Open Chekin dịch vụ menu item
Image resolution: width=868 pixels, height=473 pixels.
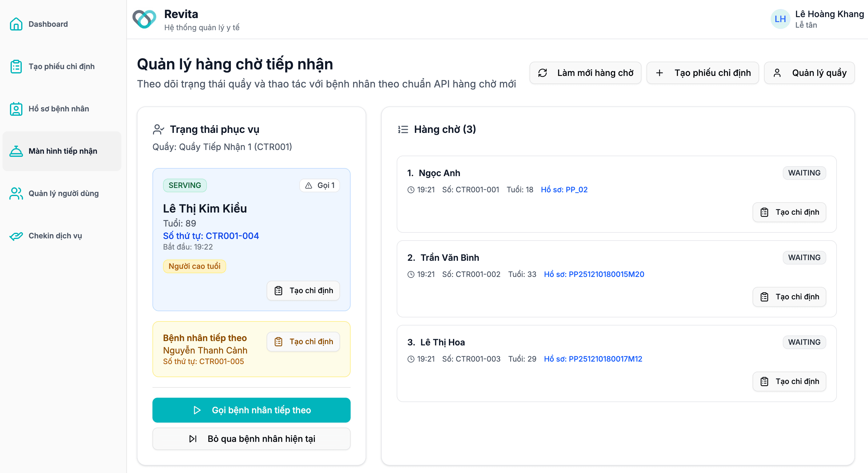62,236
